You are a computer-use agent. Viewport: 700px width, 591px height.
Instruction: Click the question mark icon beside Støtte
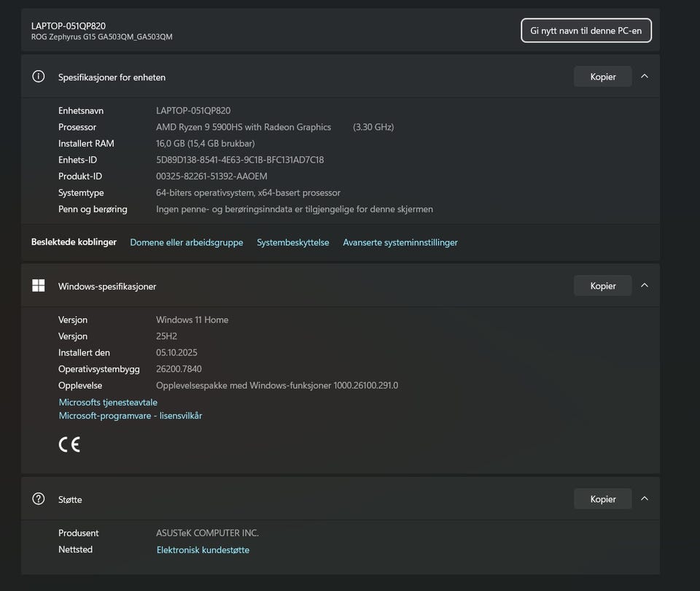pyautogui.click(x=39, y=498)
